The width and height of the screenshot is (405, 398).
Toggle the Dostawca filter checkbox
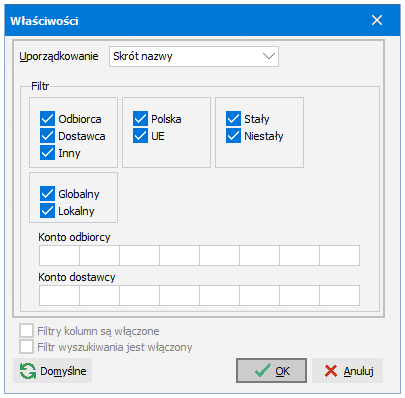(x=47, y=136)
